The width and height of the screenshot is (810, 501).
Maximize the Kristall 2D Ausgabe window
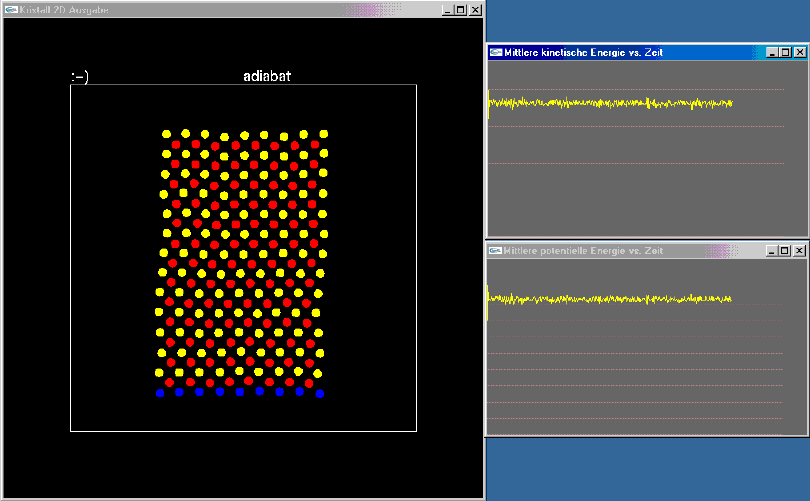coord(460,10)
